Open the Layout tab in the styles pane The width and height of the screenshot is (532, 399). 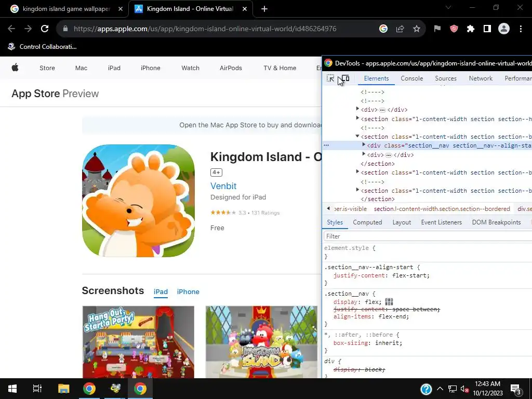pos(402,222)
